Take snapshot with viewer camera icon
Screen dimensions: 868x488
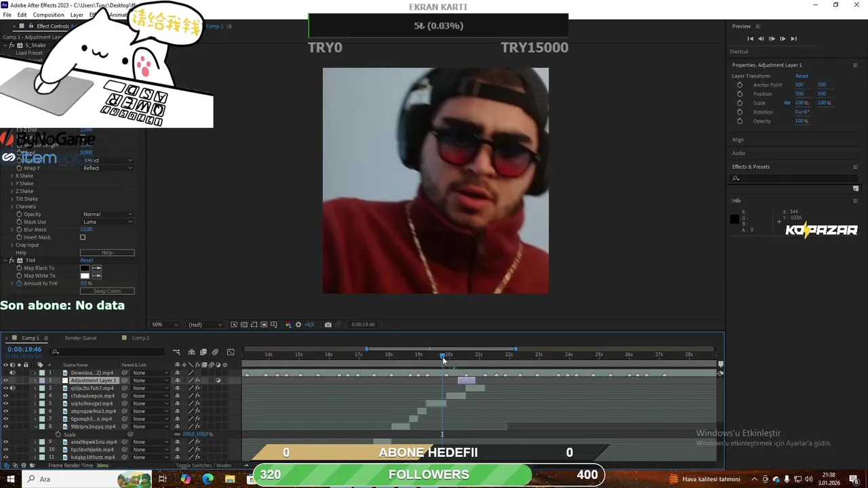[x=328, y=325]
